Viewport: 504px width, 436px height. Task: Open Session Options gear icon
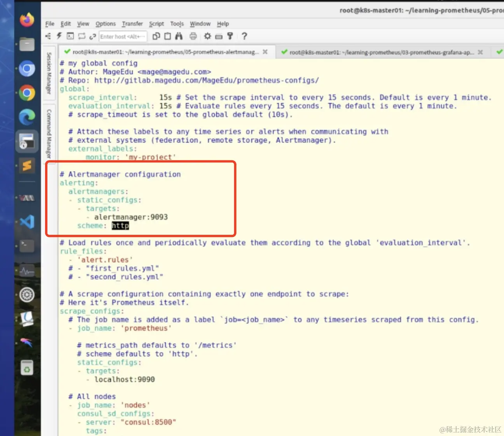point(208,36)
